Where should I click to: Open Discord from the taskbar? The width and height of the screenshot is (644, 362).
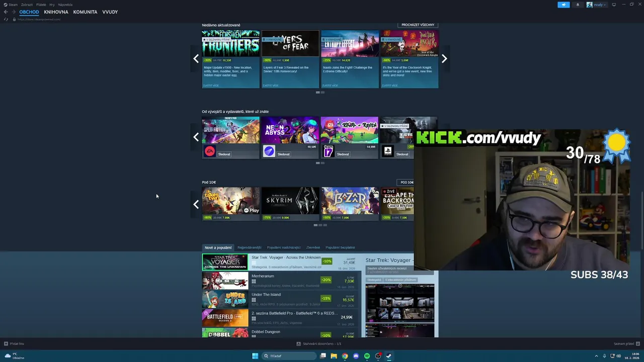click(356, 356)
